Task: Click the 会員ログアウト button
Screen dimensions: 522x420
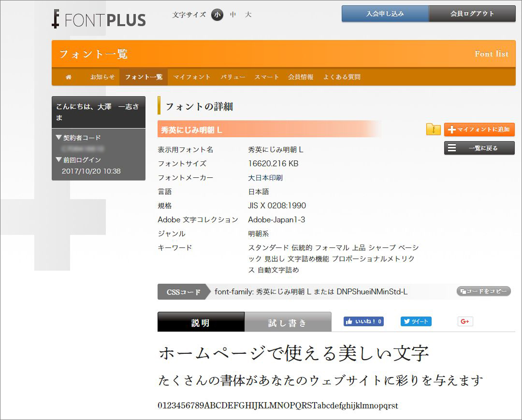Action: (x=472, y=14)
